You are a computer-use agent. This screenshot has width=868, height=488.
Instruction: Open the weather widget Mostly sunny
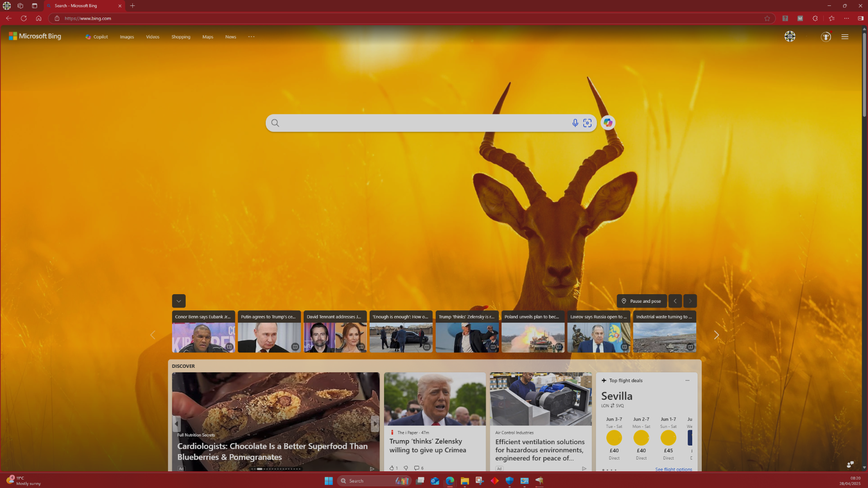(x=23, y=481)
